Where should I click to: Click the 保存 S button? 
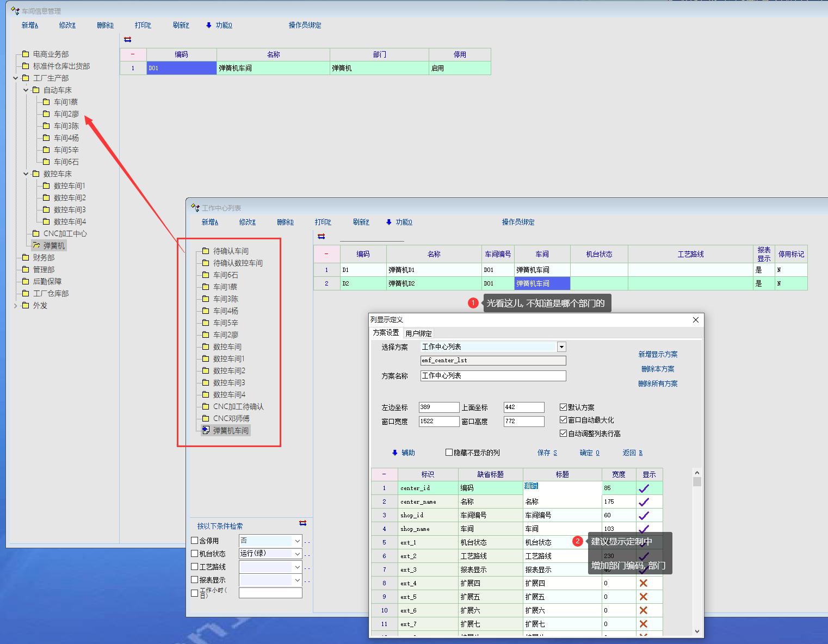[547, 453]
